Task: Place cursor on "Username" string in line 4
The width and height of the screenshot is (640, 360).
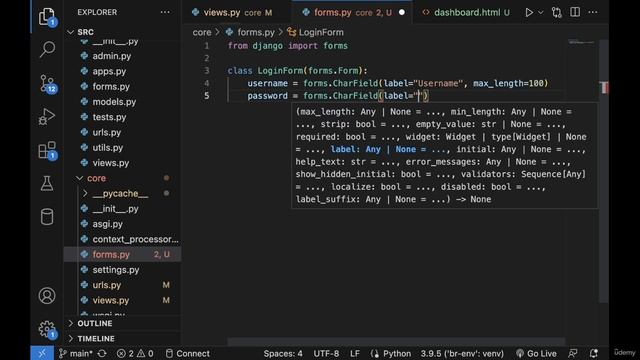Action: point(438,83)
